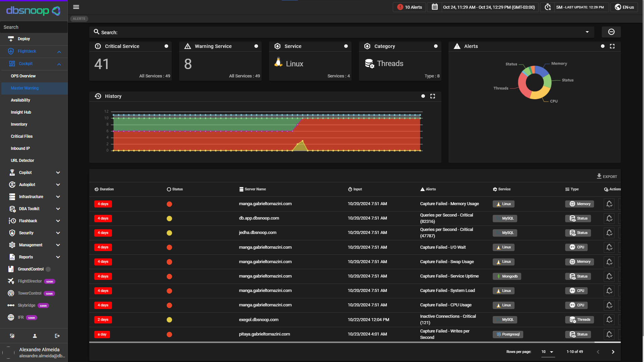Screen dimensions: 644x362
Task: Click the 10 Alerts button in top bar
Action: point(409,7)
